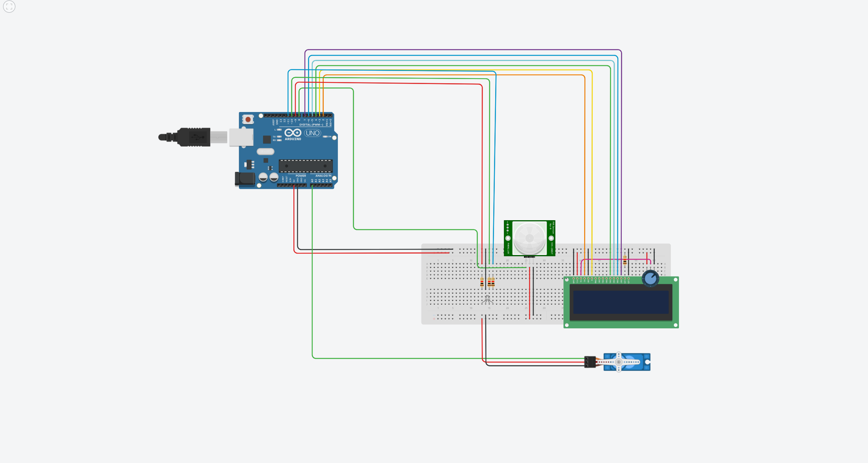
Task: Select the Arduino ANALOG IN pin header
Action: (x=321, y=185)
